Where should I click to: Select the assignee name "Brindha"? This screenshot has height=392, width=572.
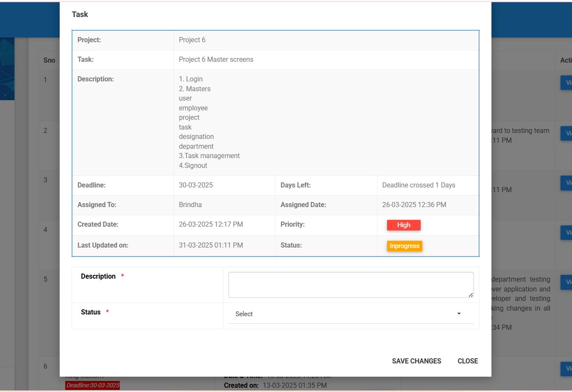click(x=191, y=205)
